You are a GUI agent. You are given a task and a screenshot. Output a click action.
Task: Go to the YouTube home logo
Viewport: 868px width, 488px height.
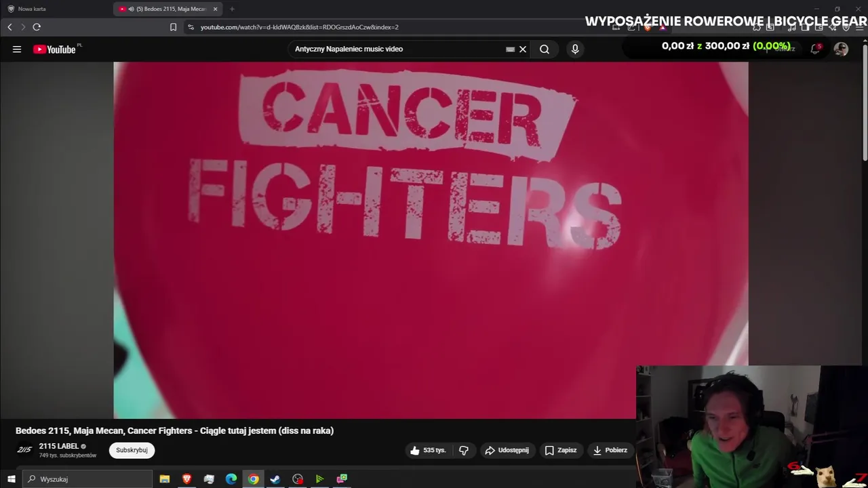point(54,49)
